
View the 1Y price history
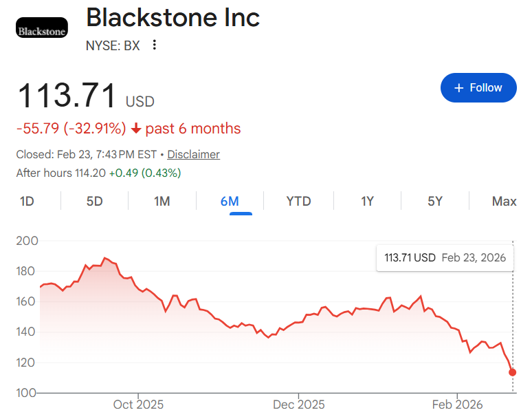click(367, 202)
